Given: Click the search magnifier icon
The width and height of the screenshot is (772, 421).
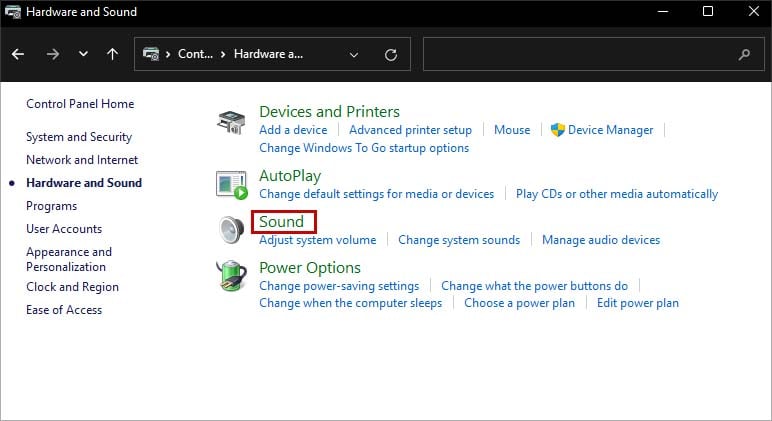Looking at the screenshot, I should 744,54.
